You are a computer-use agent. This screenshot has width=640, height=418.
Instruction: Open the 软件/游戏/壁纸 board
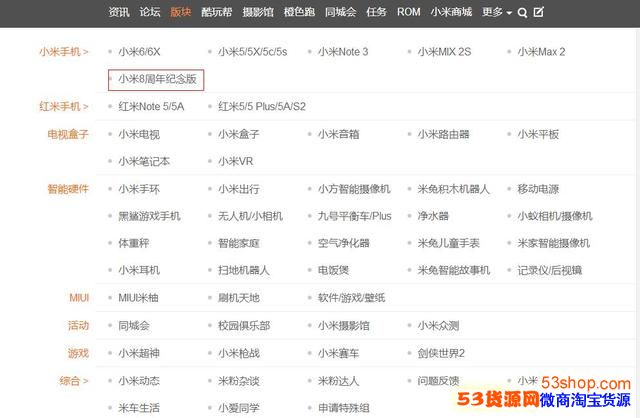(x=351, y=298)
